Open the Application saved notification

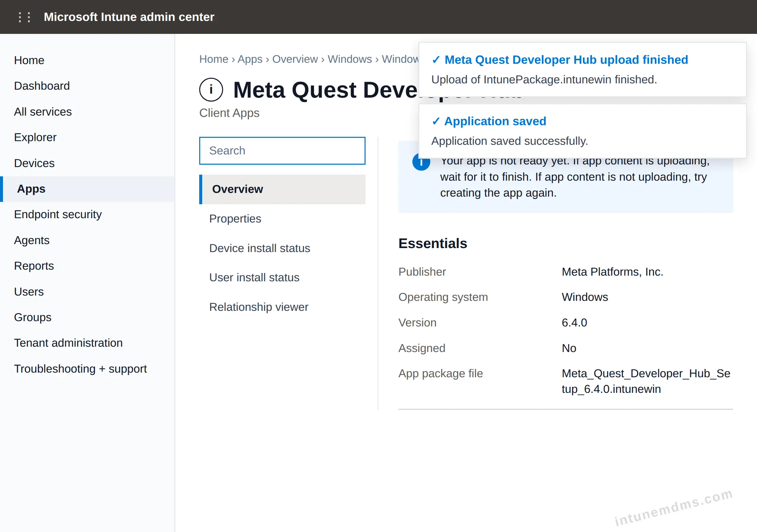click(x=582, y=131)
